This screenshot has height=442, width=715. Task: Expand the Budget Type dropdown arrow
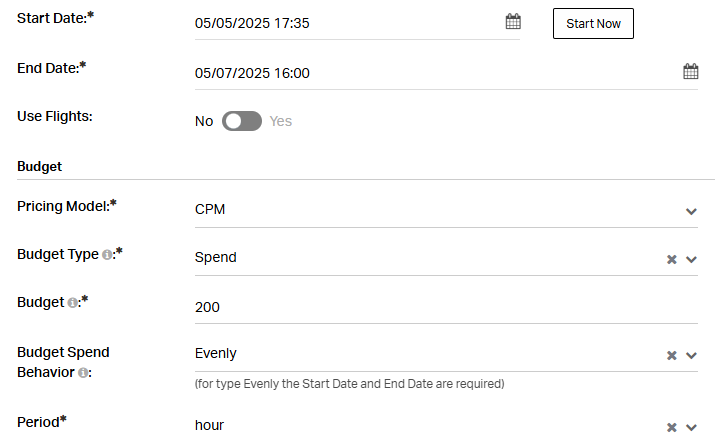click(691, 260)
